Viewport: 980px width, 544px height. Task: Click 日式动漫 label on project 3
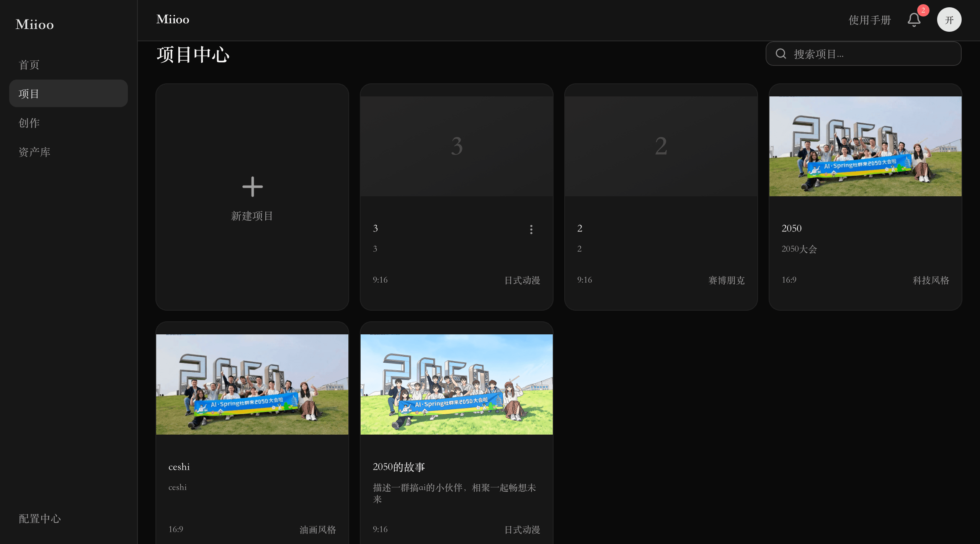click(522, 280)
